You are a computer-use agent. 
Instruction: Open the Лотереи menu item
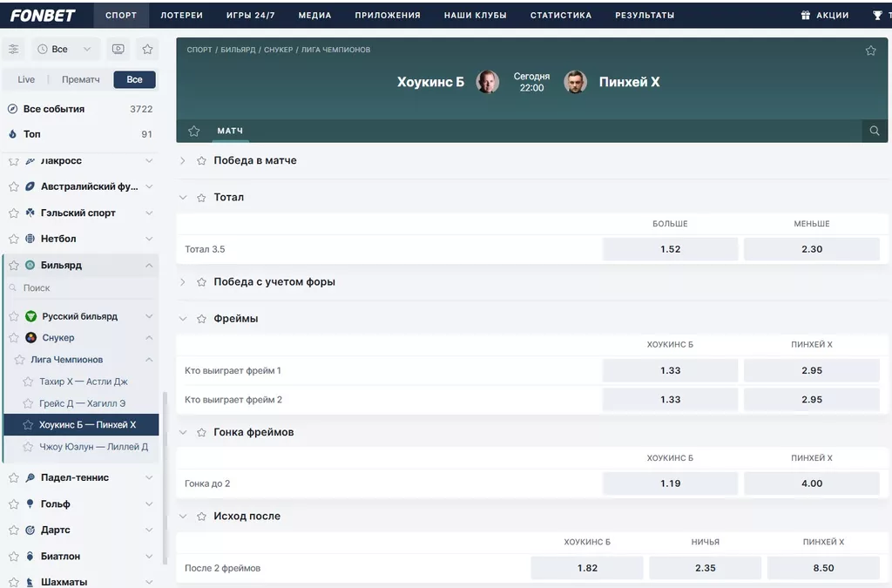pyautogui.click(x=181, y=16)
